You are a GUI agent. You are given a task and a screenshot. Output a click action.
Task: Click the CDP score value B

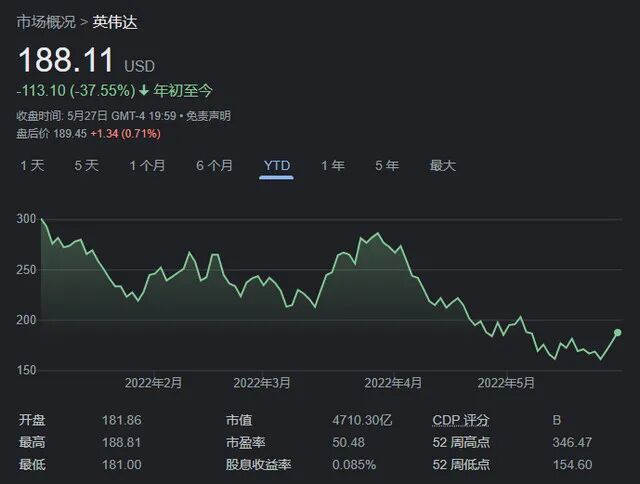pyautogui.click(x=557, y=420)
